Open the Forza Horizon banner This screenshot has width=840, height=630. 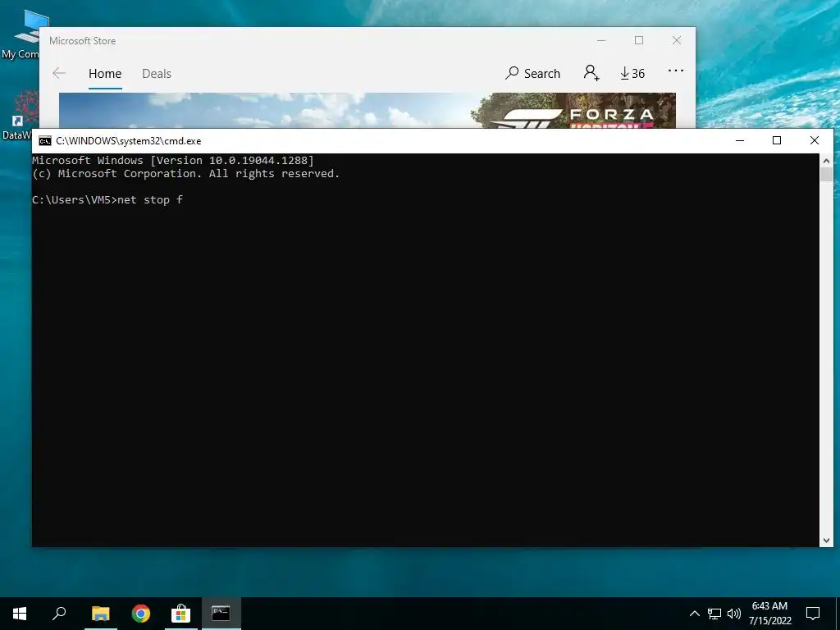point(367,111)
